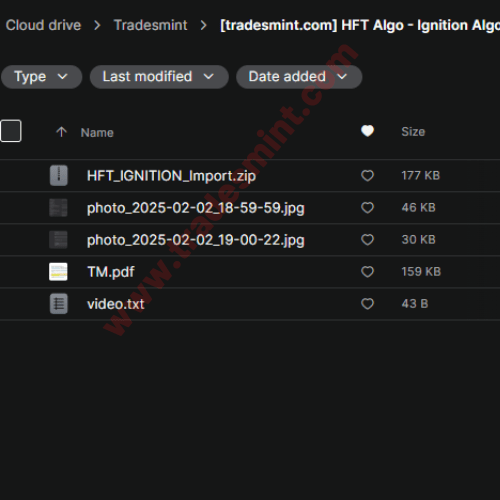Screen dimensions: 500x500
Task: Tick the select-all checkbox in the header
Action: coord(11,131)
